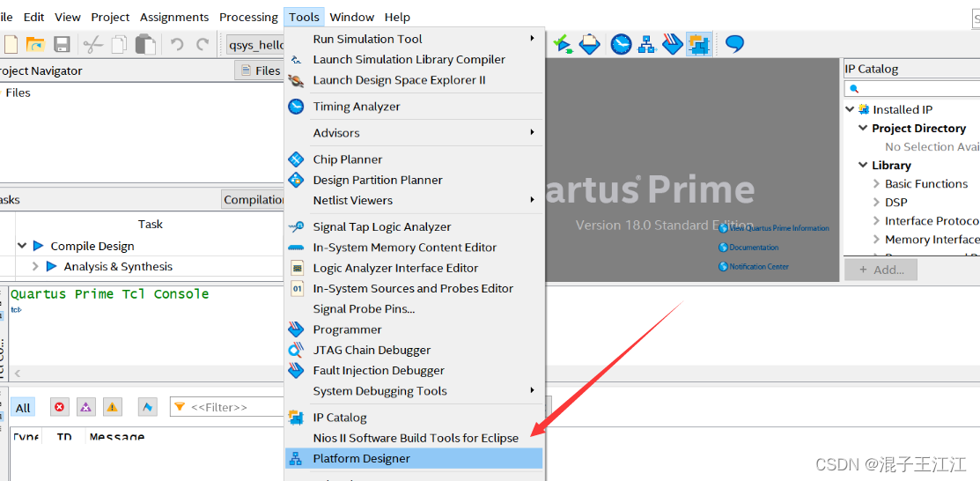Click the green check-and-arrow toolbar icon
Image resolution: width=980 pixels, height=481 pixels.
564,44
